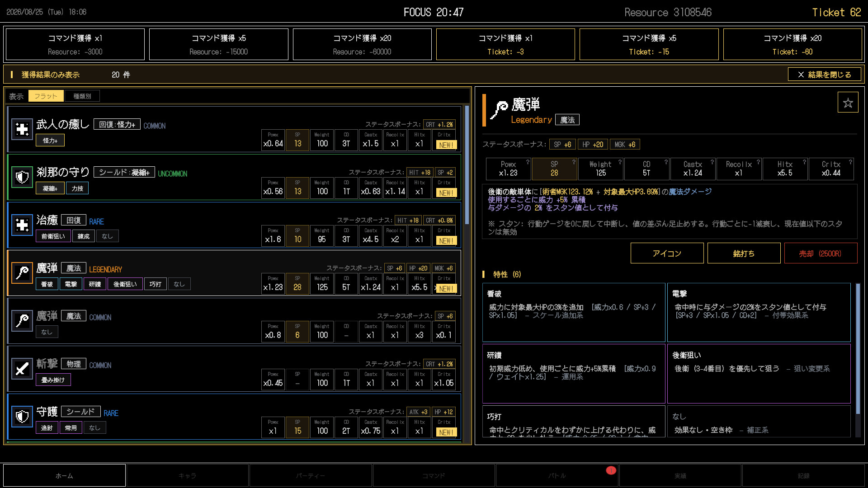Select the 電撃 trait tag on 魔弾 row

pyautogui.click(x=71, y=284)
